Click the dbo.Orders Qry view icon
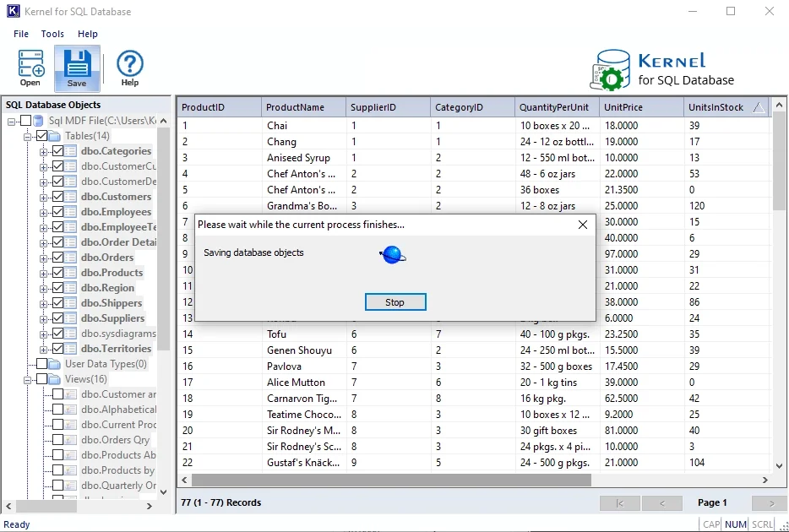 [71, 439]
